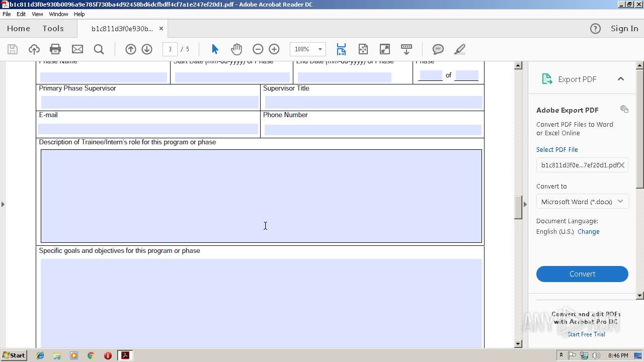
Task: Go to the next page (down arrow)
Action: point(147,49)
